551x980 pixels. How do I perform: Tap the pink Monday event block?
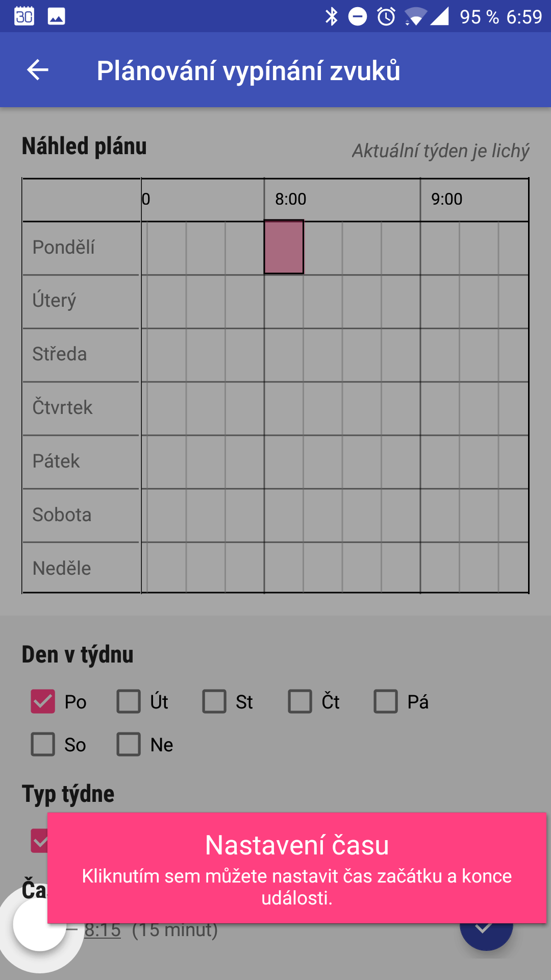[x=284, y=247]
